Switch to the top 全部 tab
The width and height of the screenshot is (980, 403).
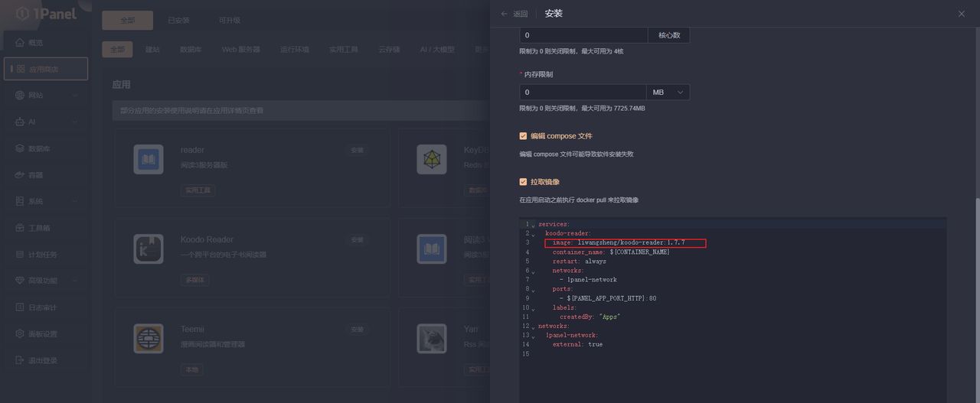[127, 21]
